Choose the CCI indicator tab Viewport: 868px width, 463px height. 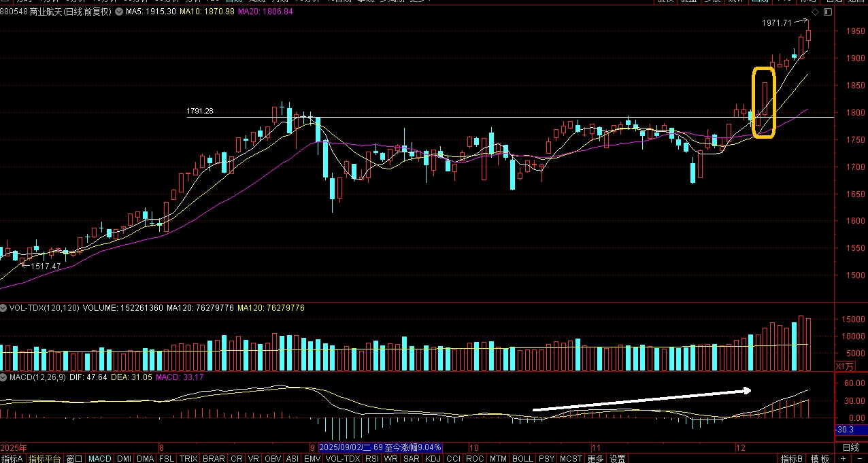pyautogui.click(x=453, y=458)
